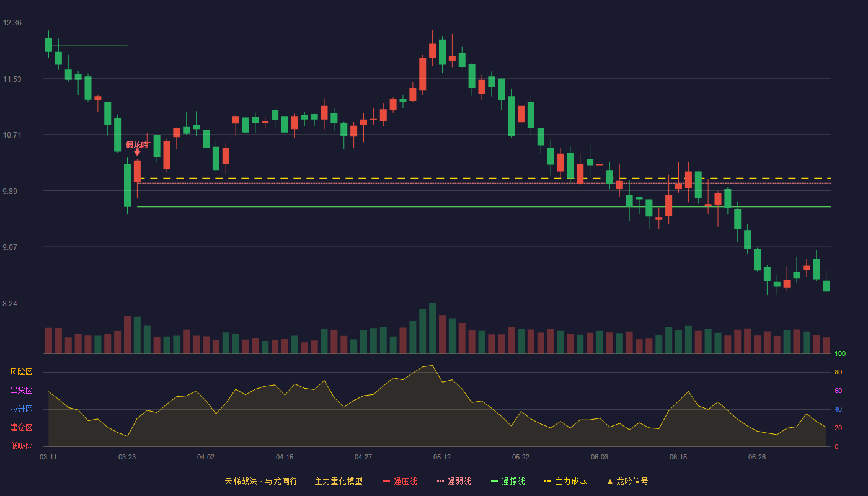Click the red horizontal 强压线 line in chart
Viewport: 868px width, 496px height.
(484, 159)
